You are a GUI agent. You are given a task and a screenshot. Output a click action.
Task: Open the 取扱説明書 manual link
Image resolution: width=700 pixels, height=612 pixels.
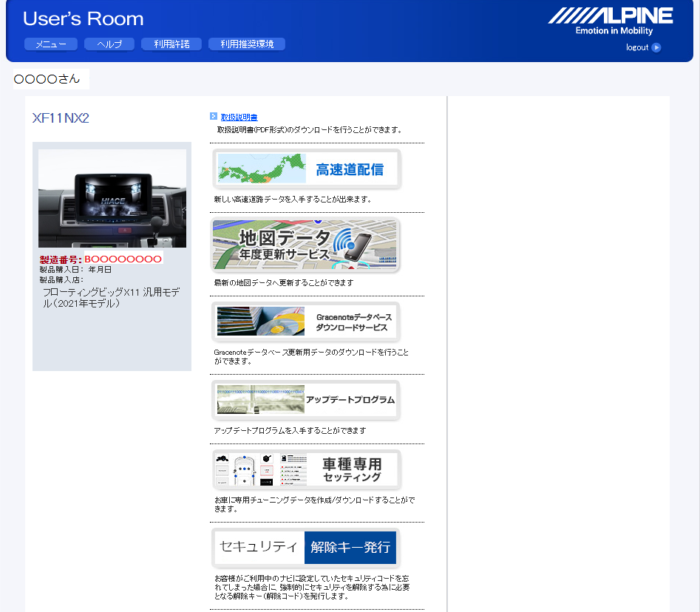pyautogui.click(x=239, y=117)
